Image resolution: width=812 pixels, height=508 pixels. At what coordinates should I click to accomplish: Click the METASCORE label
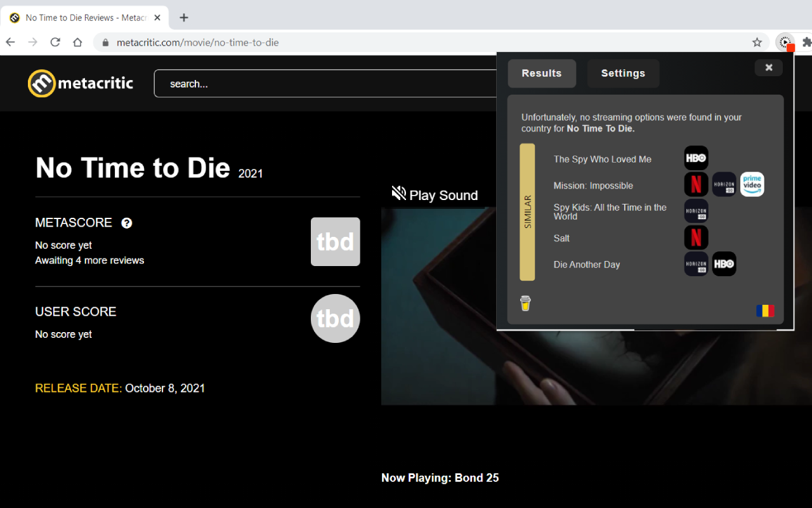click(74, 223)
